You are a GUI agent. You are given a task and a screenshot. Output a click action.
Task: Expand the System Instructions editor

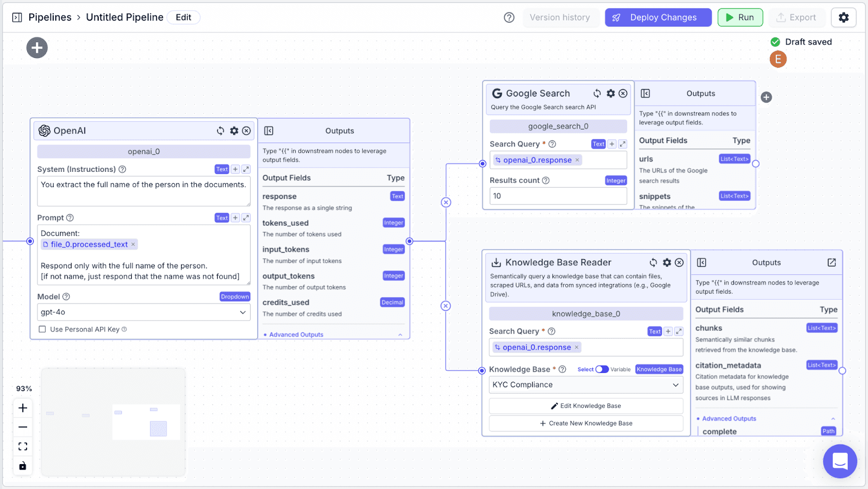[246, 169]
